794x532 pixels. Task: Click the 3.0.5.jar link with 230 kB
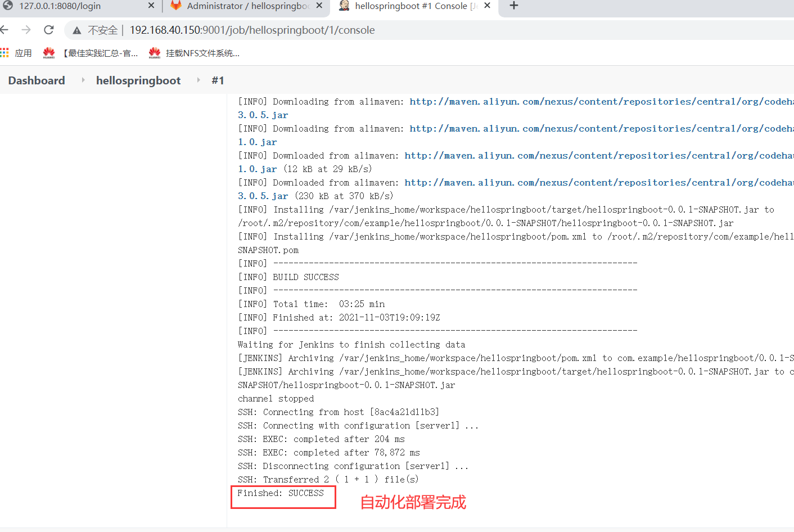(x=263, y=196)
